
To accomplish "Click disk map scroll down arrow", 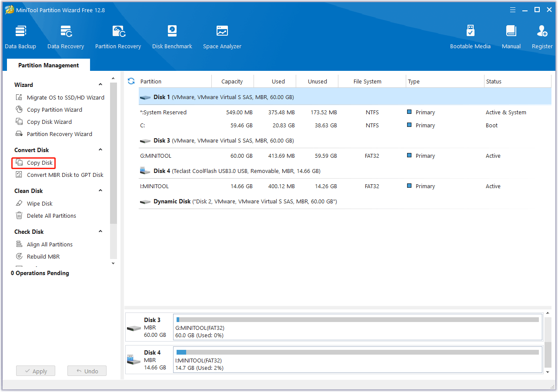I will [548, 372].
